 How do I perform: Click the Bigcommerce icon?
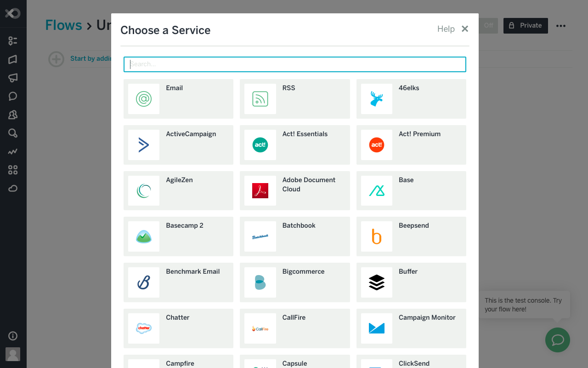pos(260,282)
